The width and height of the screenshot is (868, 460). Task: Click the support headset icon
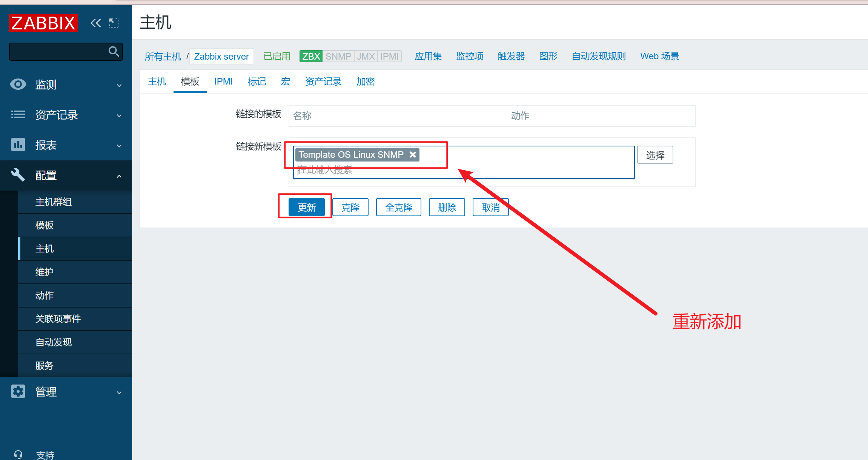coord(18,454)
